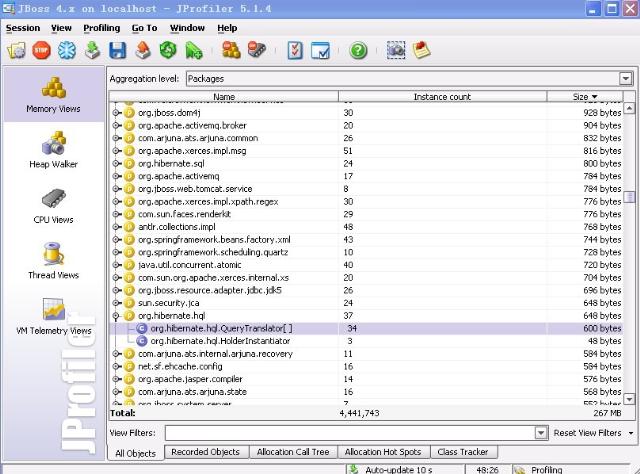640x474 pixels.
Task: Click the View Filters input field
Action: [x=350, y=433]
